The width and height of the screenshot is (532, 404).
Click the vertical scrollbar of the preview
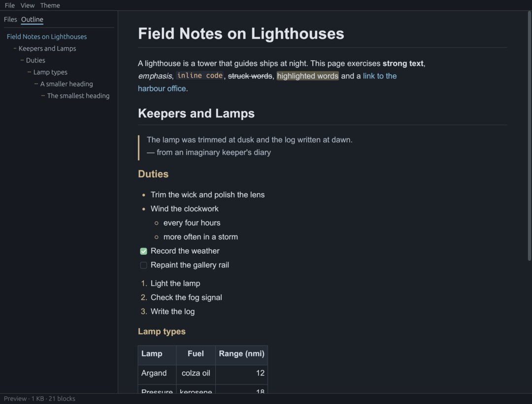pyautogui.click(x=529, y=135)
